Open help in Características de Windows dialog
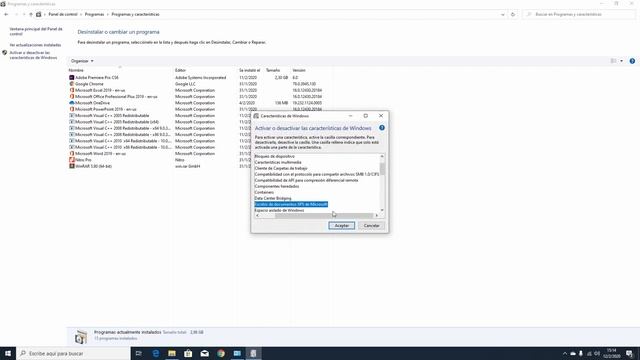This screenshot has width=640, height=360. click(x=382, y=128)
